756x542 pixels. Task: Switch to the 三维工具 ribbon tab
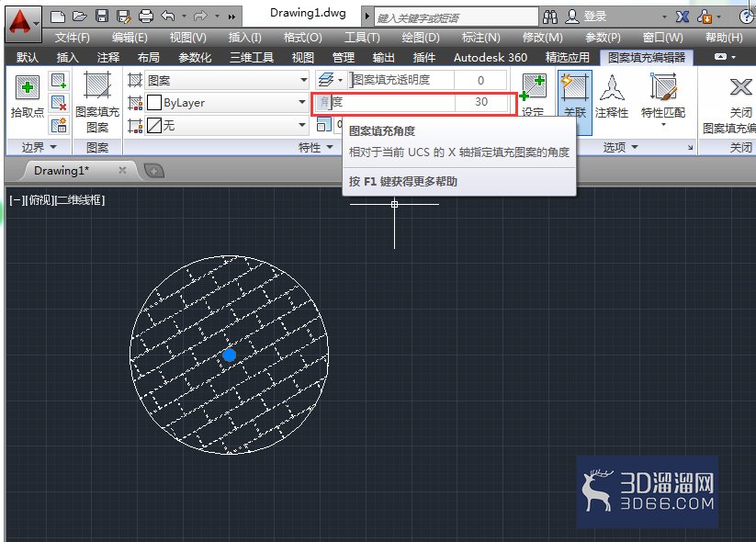pyautogui.click(x=252, y=57)
